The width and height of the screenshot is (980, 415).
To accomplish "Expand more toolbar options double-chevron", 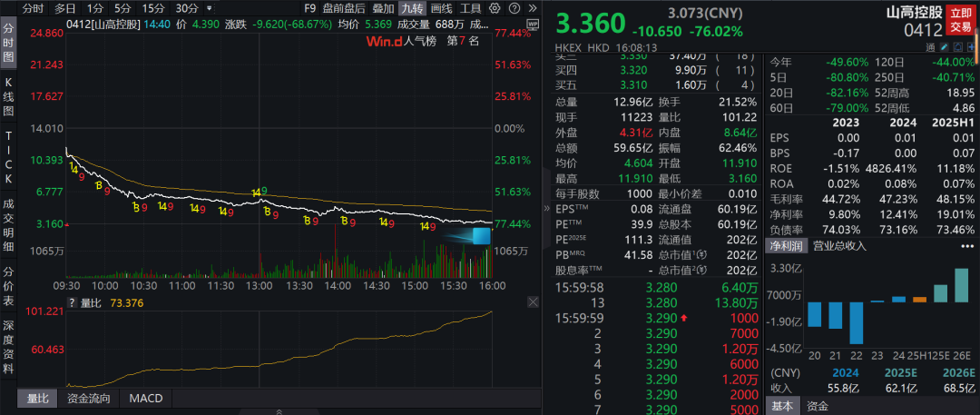I will [532, 9].
